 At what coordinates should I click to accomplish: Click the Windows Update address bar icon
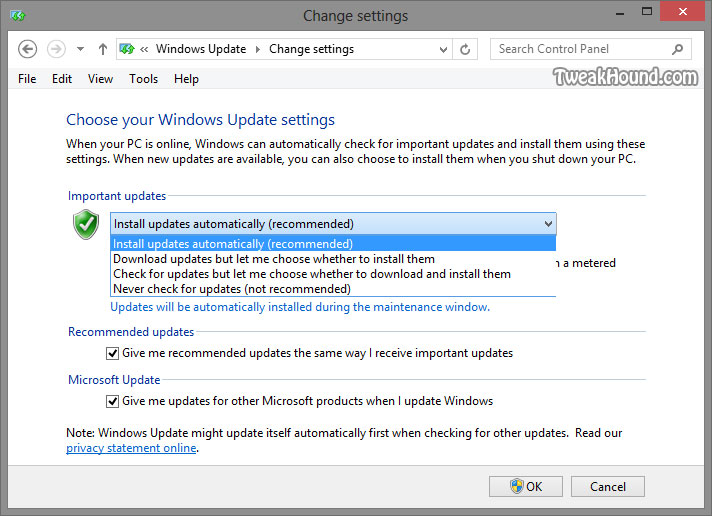click(127, 49)
